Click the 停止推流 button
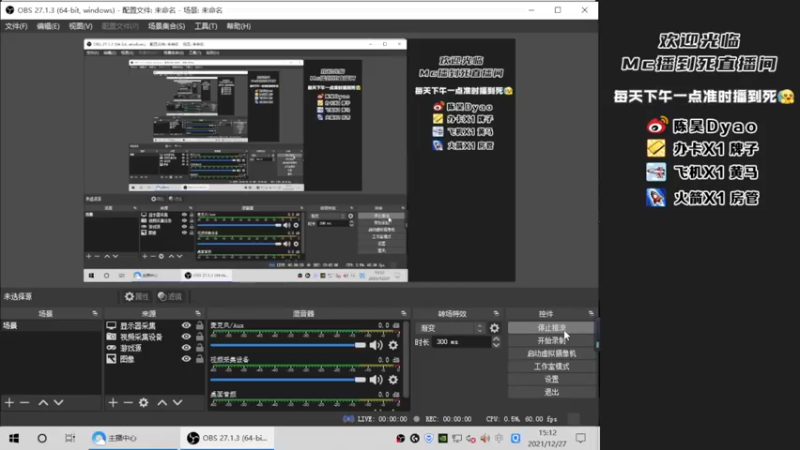The height and width of the screenshot is (450, 800). tap(552, 328)
